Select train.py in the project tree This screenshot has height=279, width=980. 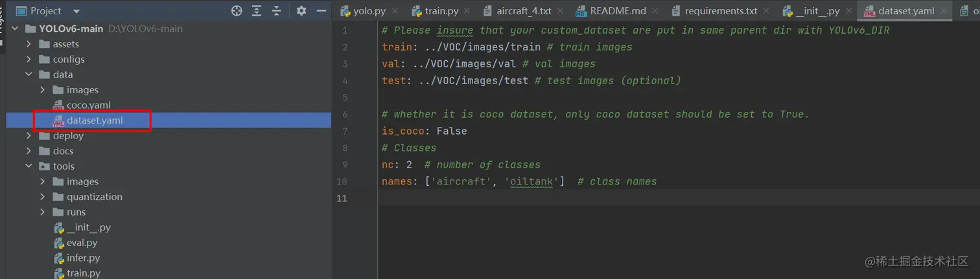pyautogui.click(x=169, y=273)
